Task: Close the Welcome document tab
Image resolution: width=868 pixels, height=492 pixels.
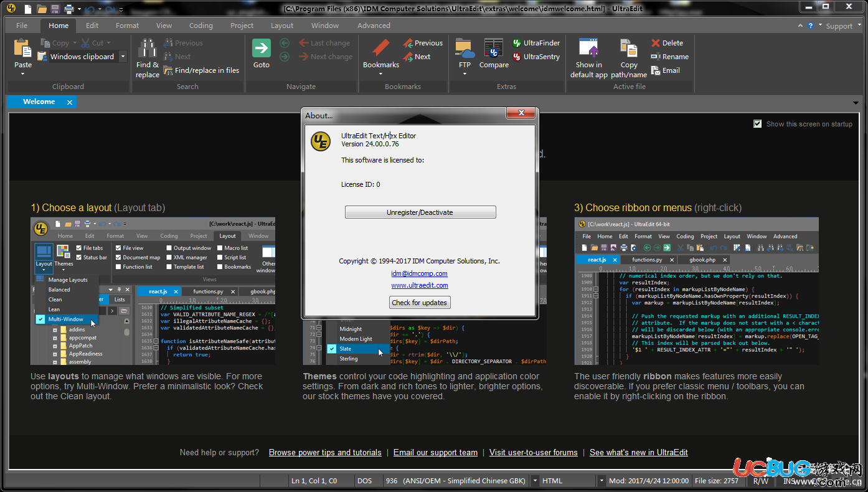Action: pos(69,102)
